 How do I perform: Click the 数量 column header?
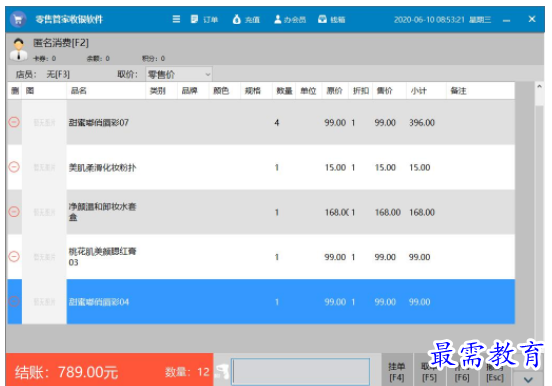284,91
